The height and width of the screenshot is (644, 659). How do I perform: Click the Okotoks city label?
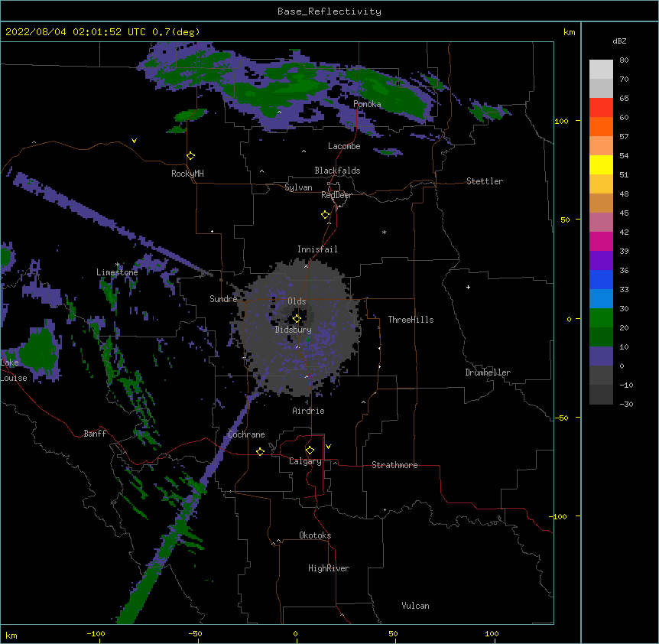click(x=315, y=535)
